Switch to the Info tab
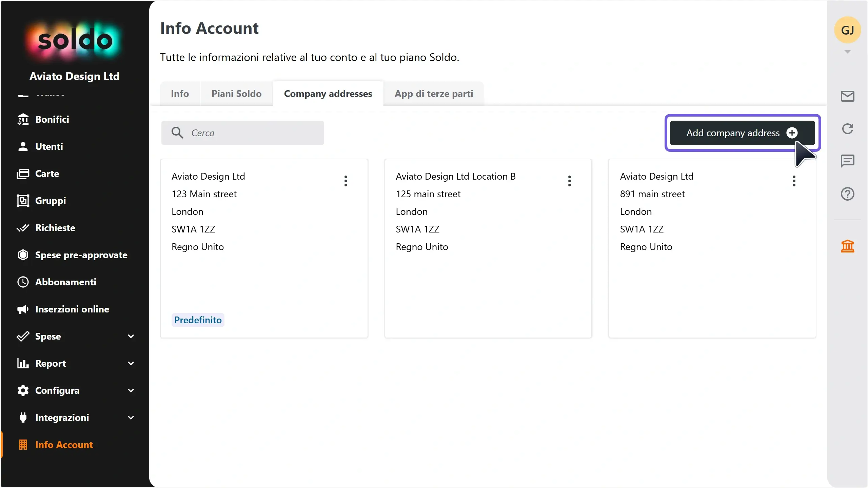Viewport: 868px width, 488px height. click(x=180, y=94)
